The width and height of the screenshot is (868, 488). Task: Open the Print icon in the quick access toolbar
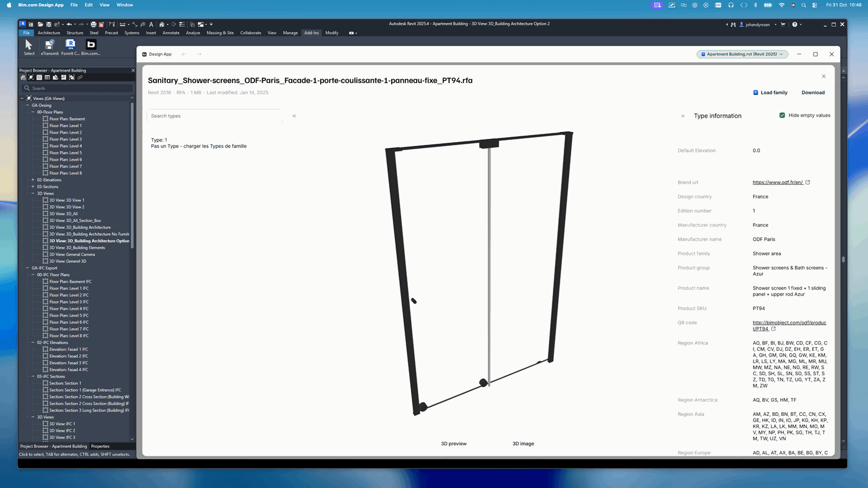tap(93, 24)
